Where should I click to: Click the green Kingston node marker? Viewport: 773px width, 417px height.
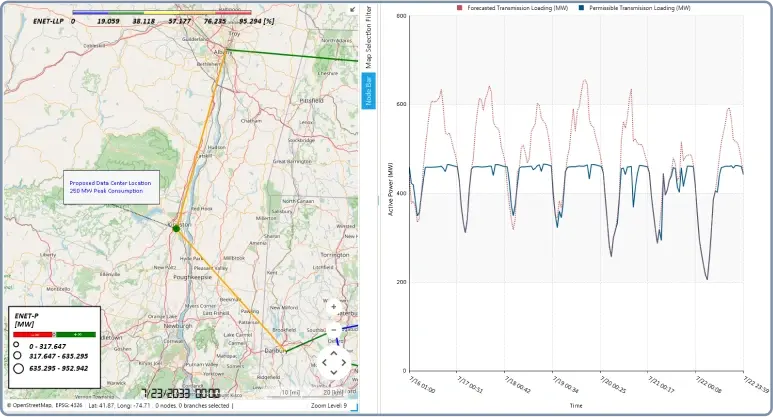176,228
